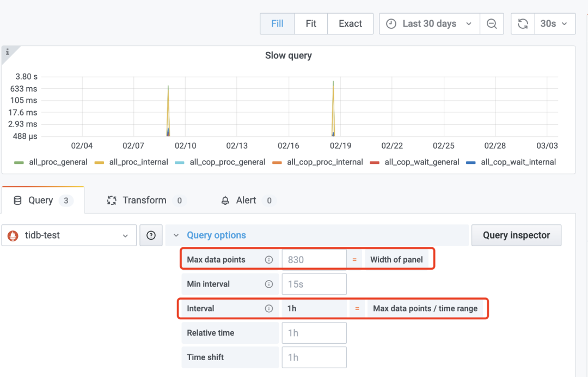This screenshot has height=377, width=588.
Task: Open the Last 30 days time picker
Action: coord(429,24)
